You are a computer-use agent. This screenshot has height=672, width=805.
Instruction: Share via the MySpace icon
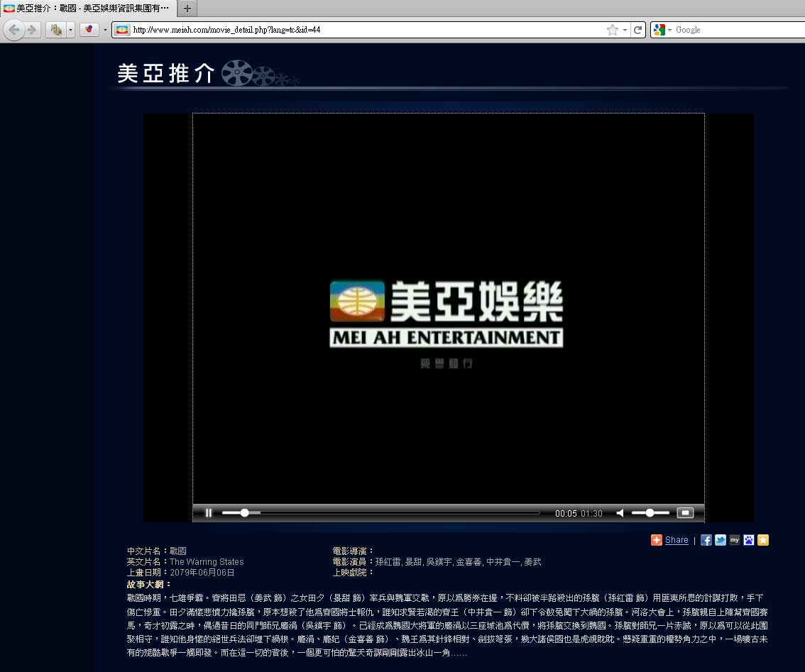pyautogui.click(x=735, y=540)
